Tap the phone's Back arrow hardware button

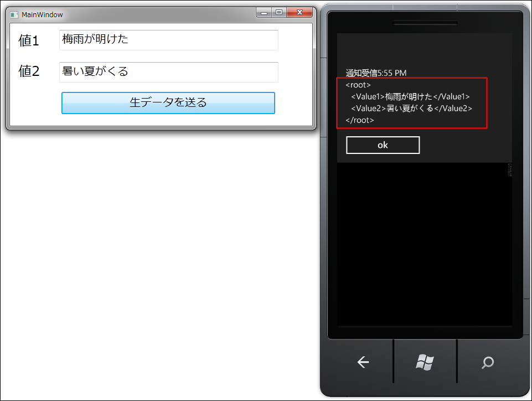click(x=363, y=362)
